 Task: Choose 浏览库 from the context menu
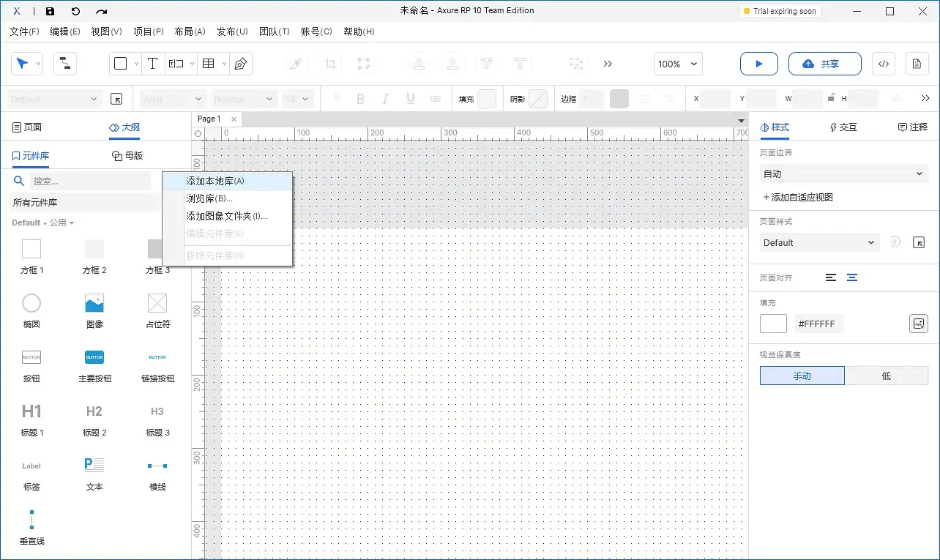click(208, 198)
